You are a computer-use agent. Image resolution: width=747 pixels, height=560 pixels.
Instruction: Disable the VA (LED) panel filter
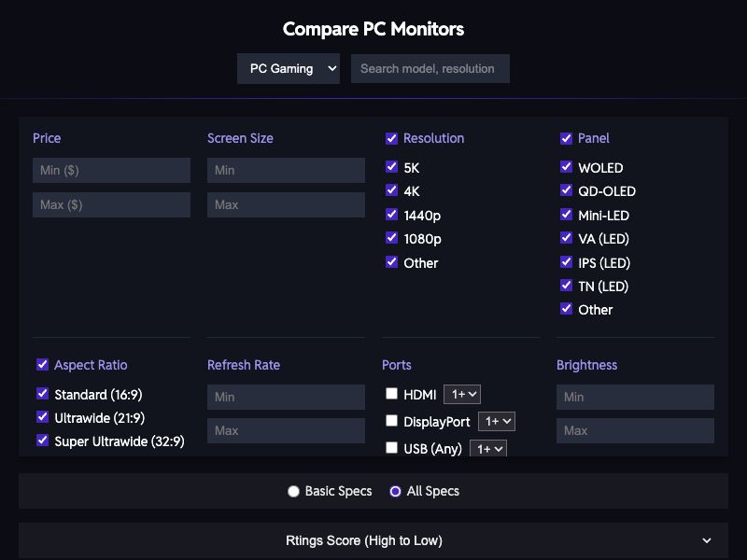point(566,238)
